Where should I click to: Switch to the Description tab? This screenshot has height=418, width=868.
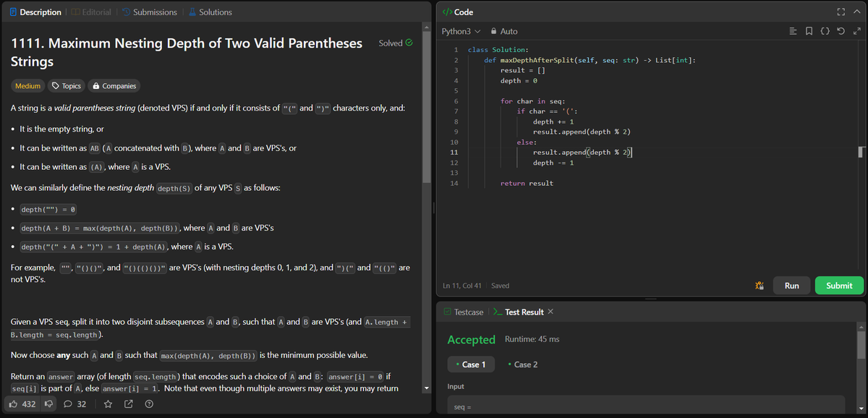click(x=35, y=12)
